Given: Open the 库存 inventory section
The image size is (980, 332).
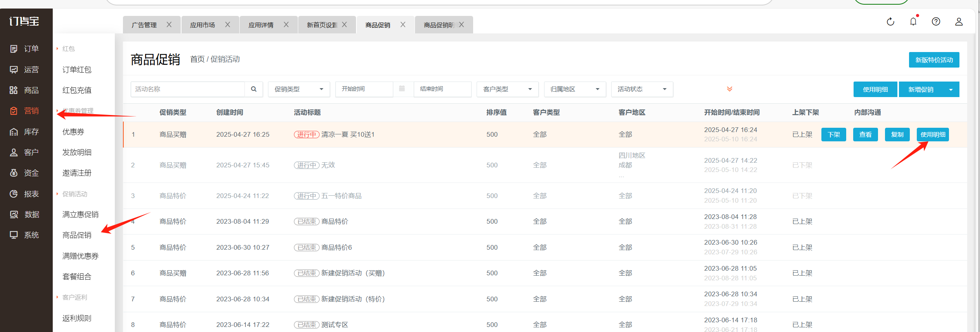Looking at the screenshot, I should coord(24,132).
